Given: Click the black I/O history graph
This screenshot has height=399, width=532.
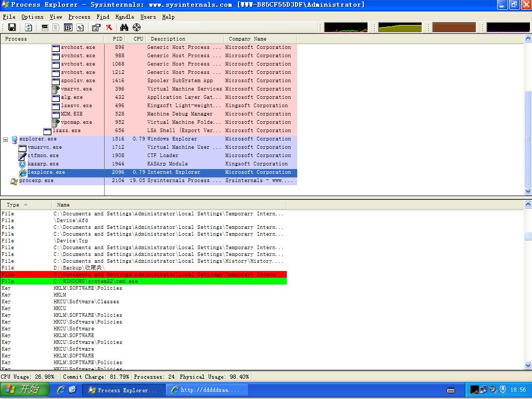Looking at the screenshot, I should (508, 28).
